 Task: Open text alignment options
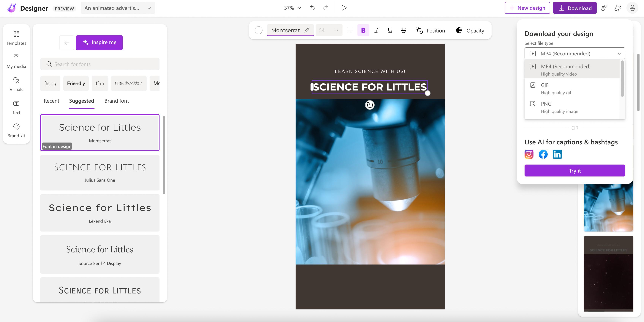click(x=350, y=31)
